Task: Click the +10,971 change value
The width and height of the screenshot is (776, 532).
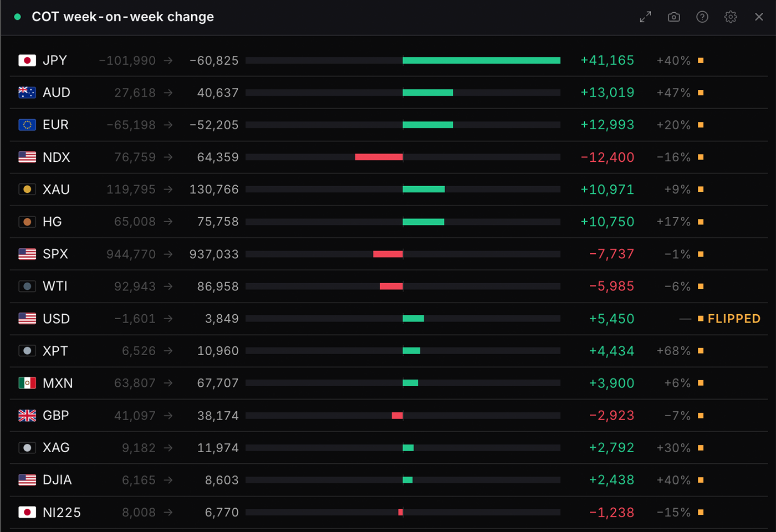Action: (x=607, y=190)
